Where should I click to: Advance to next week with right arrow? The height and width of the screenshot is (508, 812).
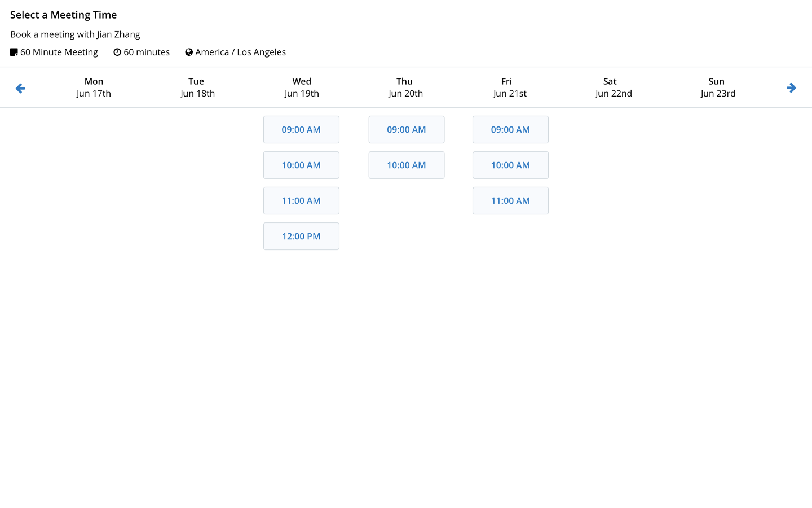[791, 88]
